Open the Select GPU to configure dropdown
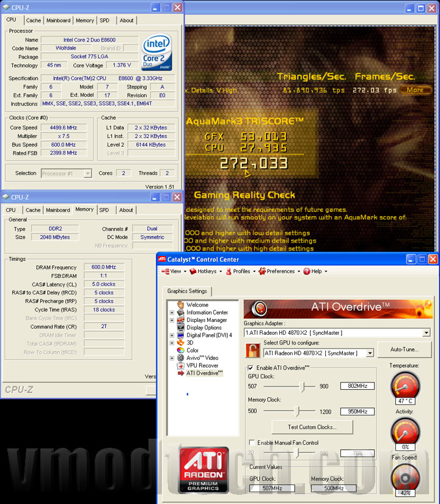Screen dimensions: 440x504 tap(370, 353)
